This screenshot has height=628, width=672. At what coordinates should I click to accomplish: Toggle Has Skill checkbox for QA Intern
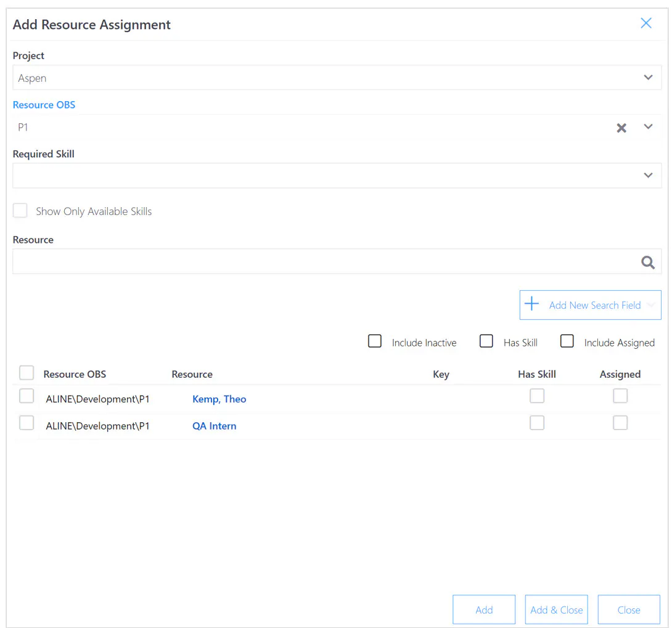coord(537,423)
